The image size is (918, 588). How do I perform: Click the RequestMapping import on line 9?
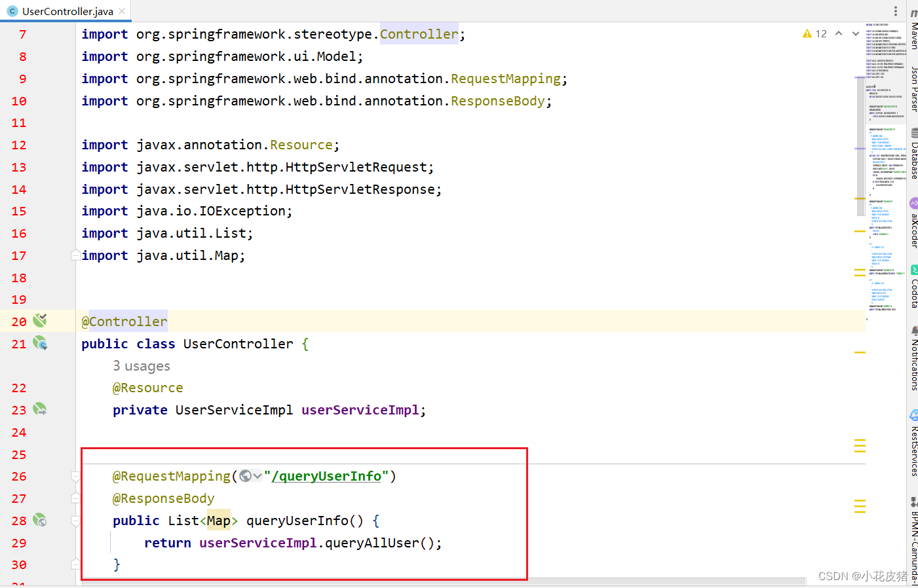coord(506,79)
